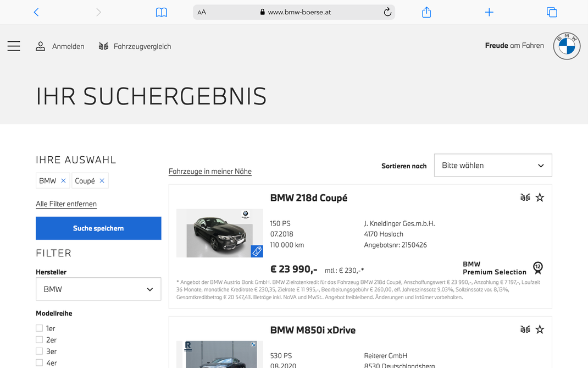
Task: Open the Safari share sheet icon
Action: (x=426, y=12)
